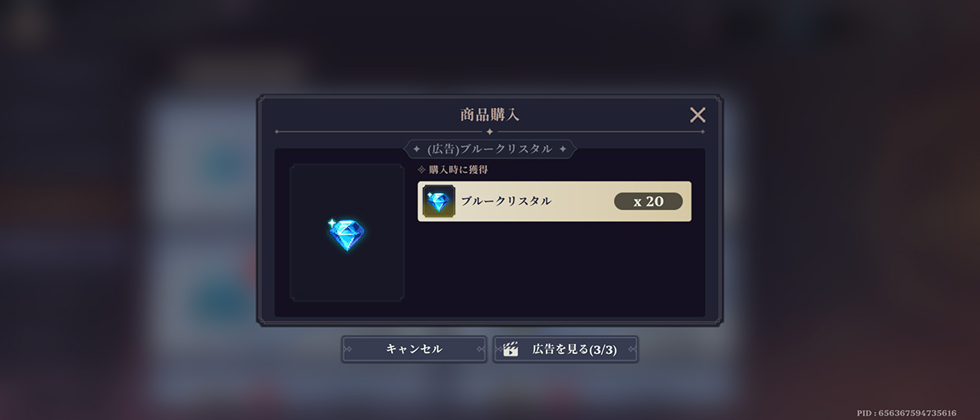Click the 商品購入 dialog title

(x=490, y=115)
